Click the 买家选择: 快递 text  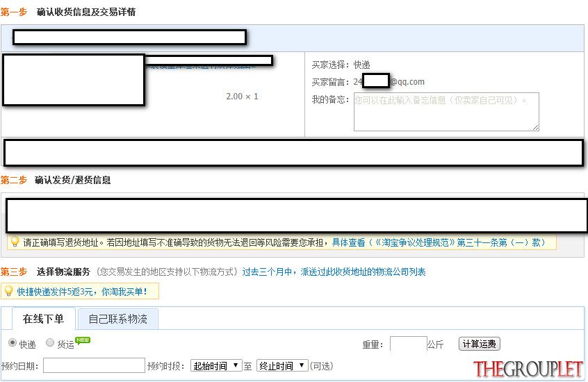341,65
